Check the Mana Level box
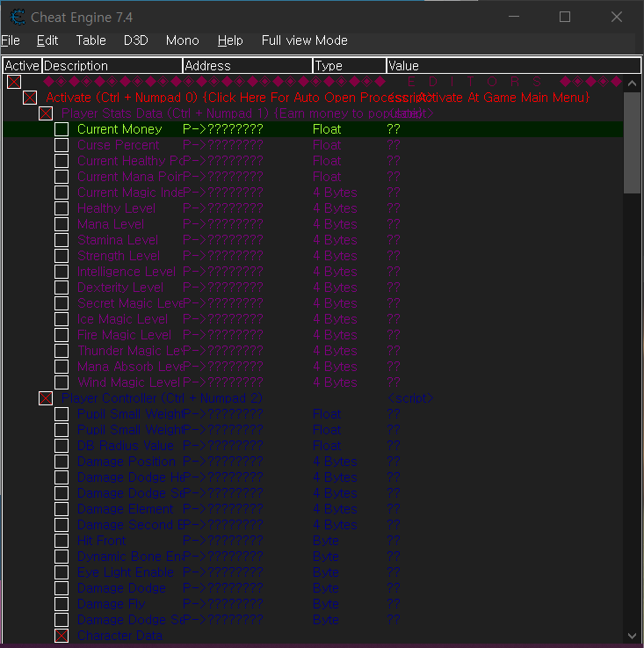Viewport: 644px width, 648px height. click(62, 224)
